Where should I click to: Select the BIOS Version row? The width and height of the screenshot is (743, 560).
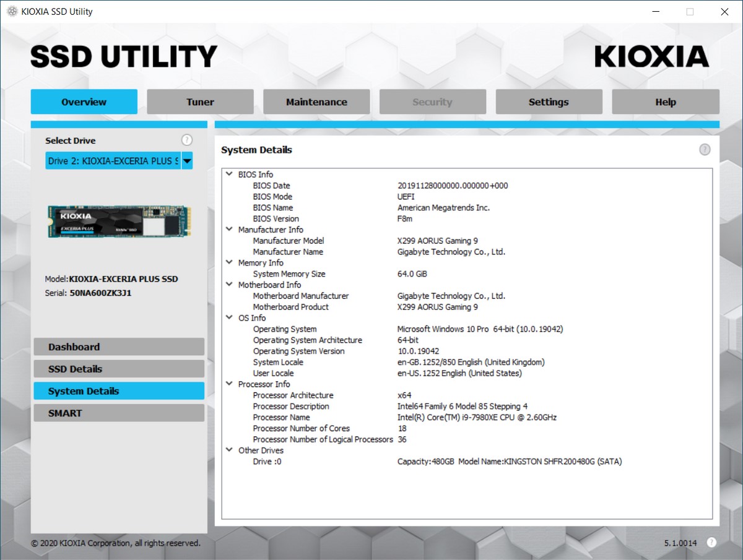pos(467,219)
